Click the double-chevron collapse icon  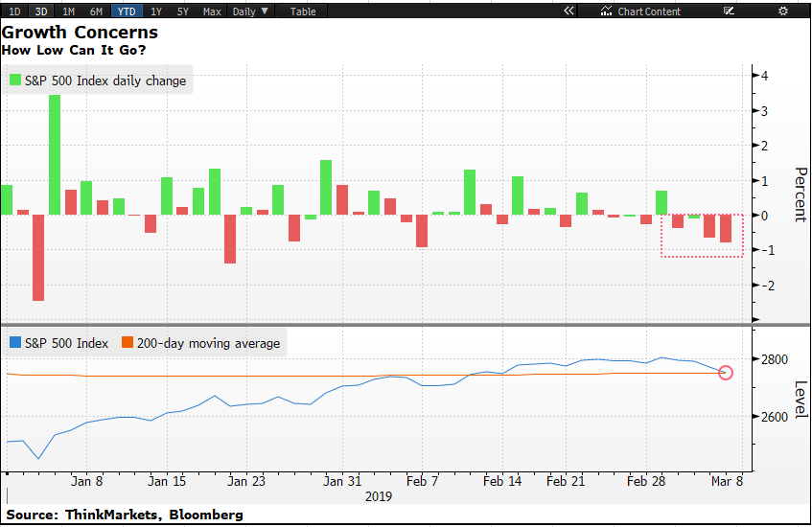(568, 11)
